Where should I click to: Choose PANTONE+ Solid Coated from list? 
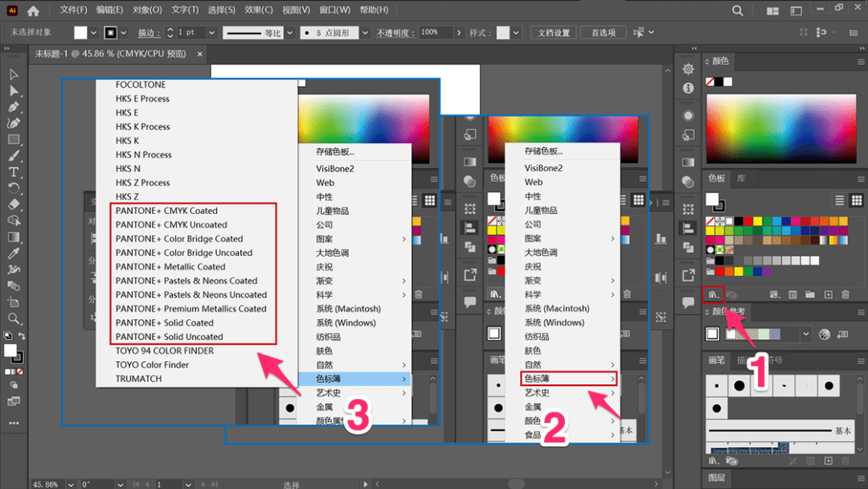click(165, 323)
